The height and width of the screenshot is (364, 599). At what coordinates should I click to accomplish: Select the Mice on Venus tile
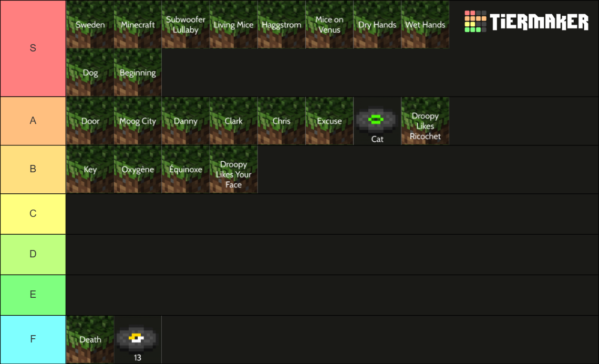329,25
